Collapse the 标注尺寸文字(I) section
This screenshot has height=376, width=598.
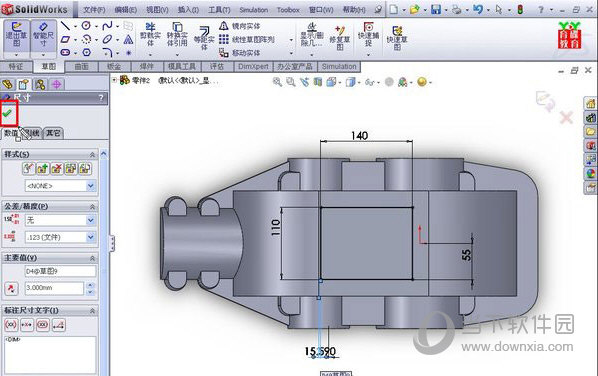coord(92,311)
